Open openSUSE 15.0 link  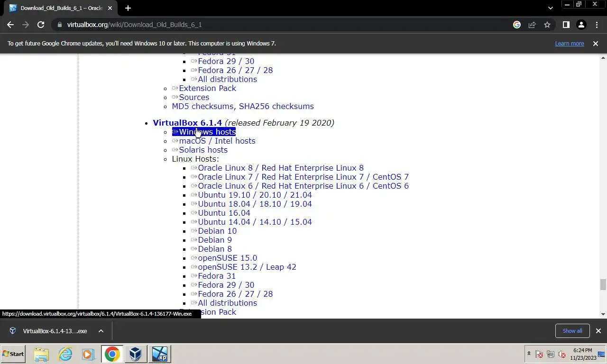tap(224, 258)
